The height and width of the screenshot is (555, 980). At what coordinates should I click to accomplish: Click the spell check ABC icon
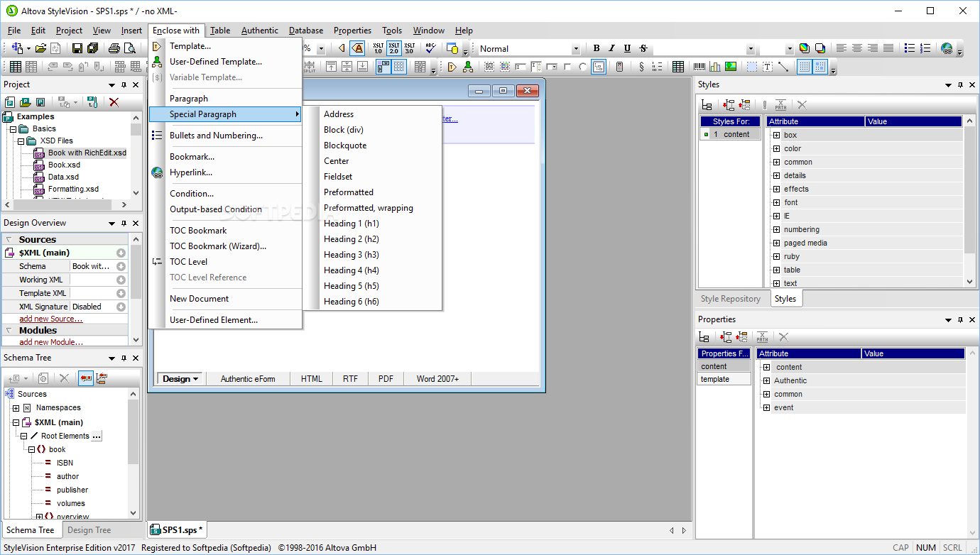click(430, 48)
